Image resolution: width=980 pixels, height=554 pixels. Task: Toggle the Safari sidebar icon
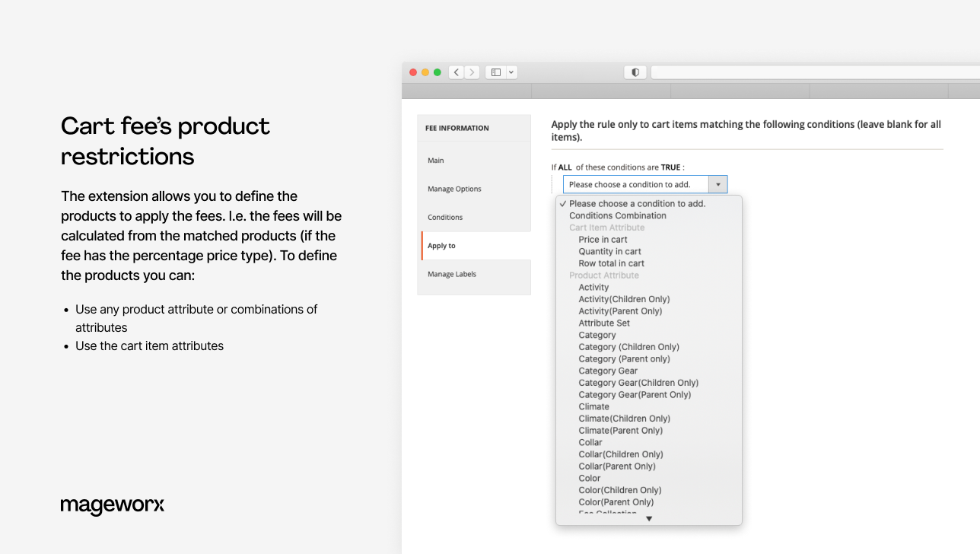495,72
